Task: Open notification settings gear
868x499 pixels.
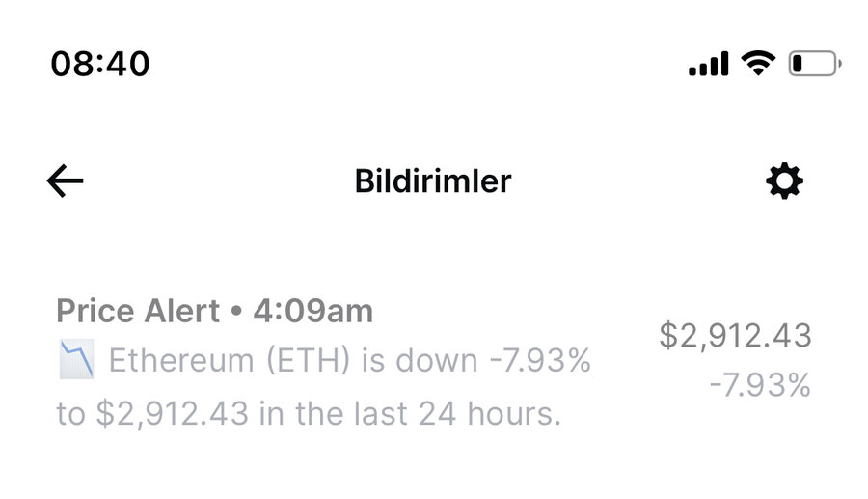Action: (x=784, y=180)
